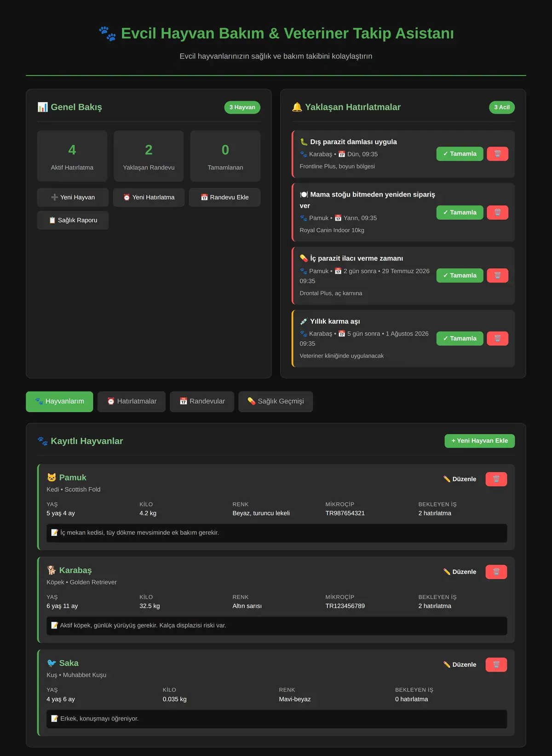552x756 pixels.
Task: Delete the Yıllık karma aşı reminder
Action: point(497,338)
